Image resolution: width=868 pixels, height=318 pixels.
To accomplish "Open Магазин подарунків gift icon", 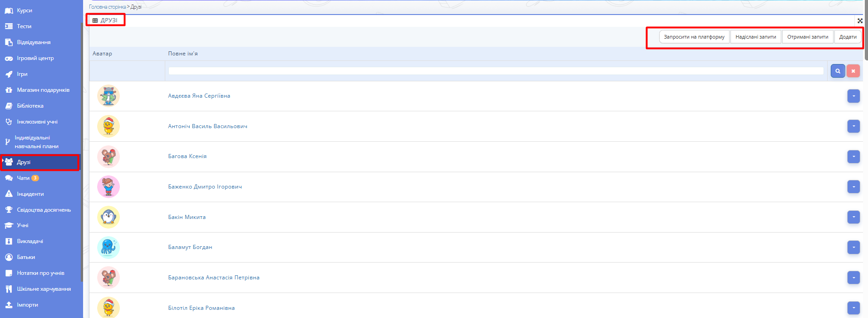I will (x=9, y=90).
